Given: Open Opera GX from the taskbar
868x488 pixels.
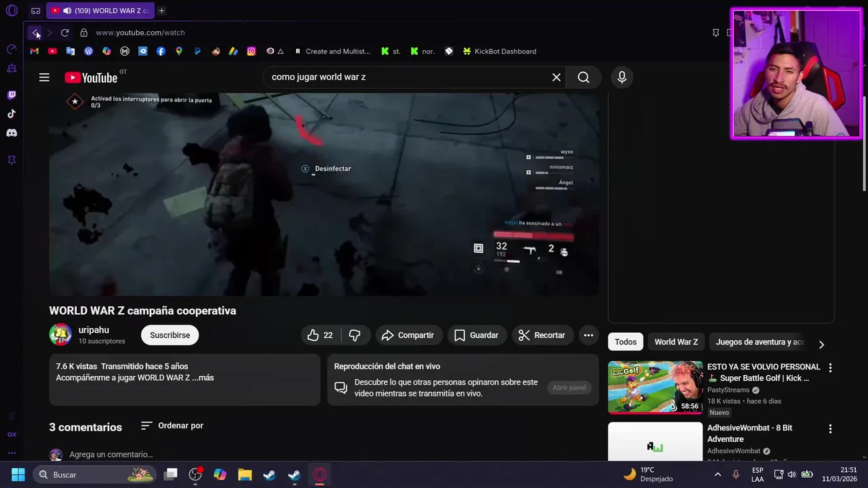Looking at the screenshot, I should coord(319,474).
